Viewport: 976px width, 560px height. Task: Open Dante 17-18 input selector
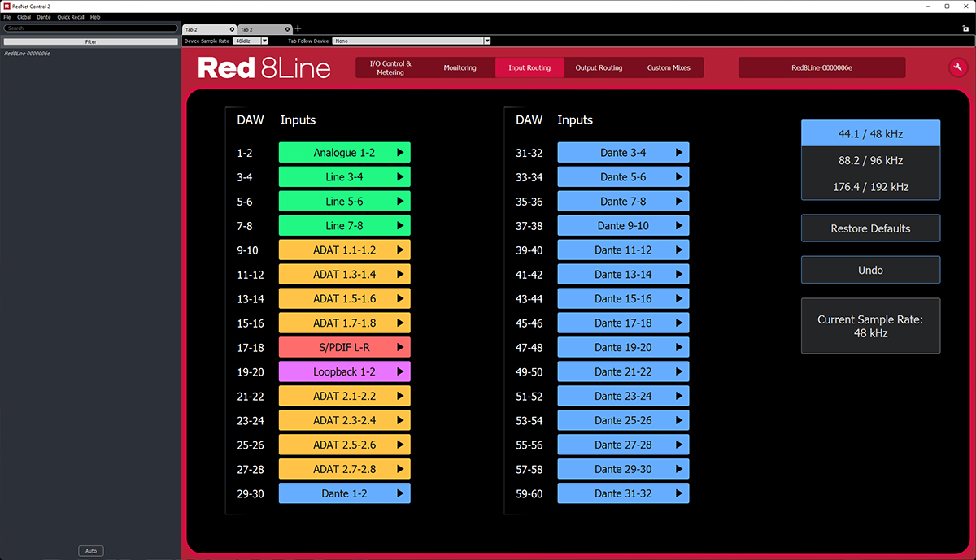pyautogui.click(x=623, y=323)
